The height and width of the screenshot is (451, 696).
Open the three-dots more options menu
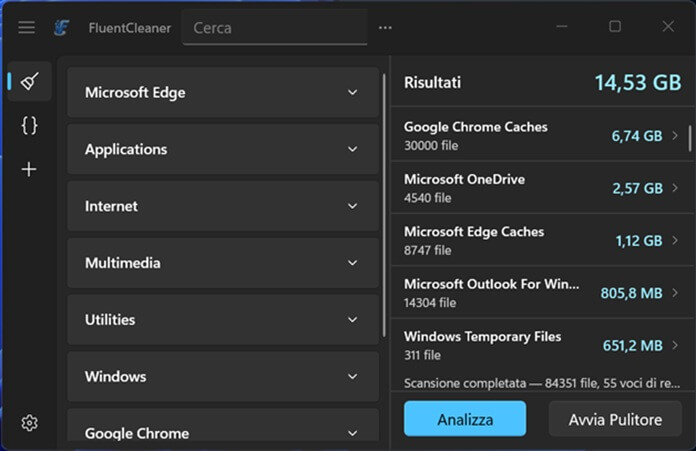click(x=385, y=28)
